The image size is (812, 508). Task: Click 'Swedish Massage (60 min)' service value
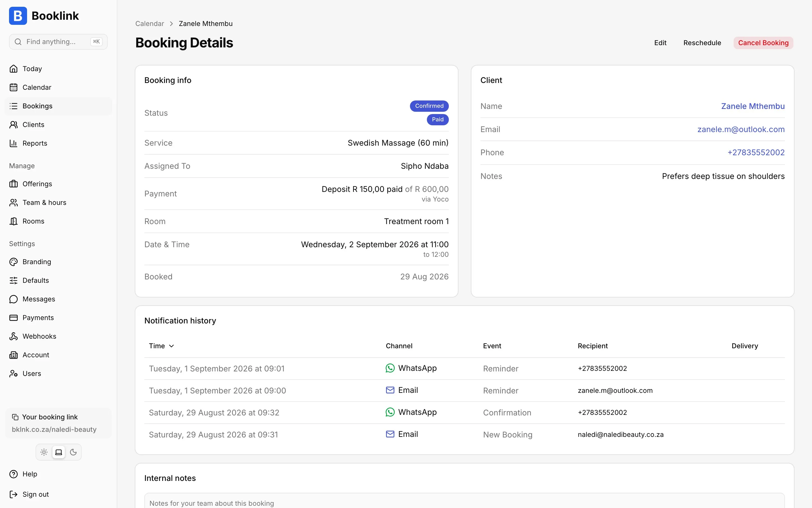point(398,143)
